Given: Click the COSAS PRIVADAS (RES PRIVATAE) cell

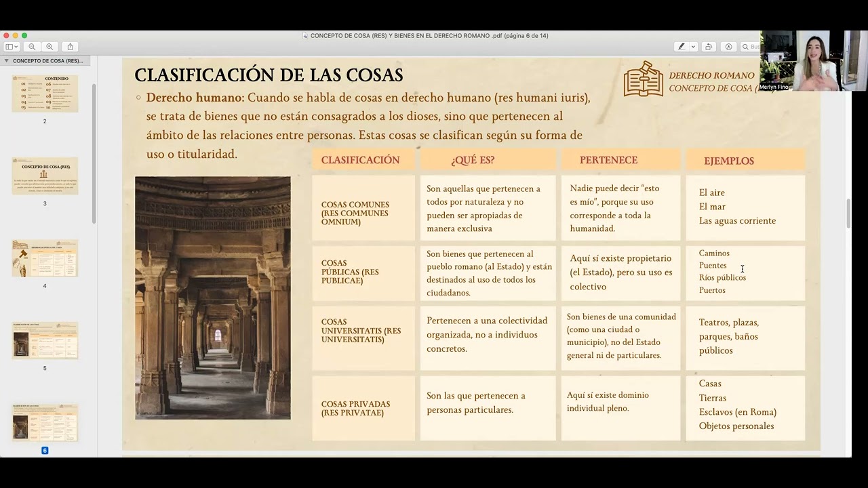Looking at the screenshot, I should point(363,408).
